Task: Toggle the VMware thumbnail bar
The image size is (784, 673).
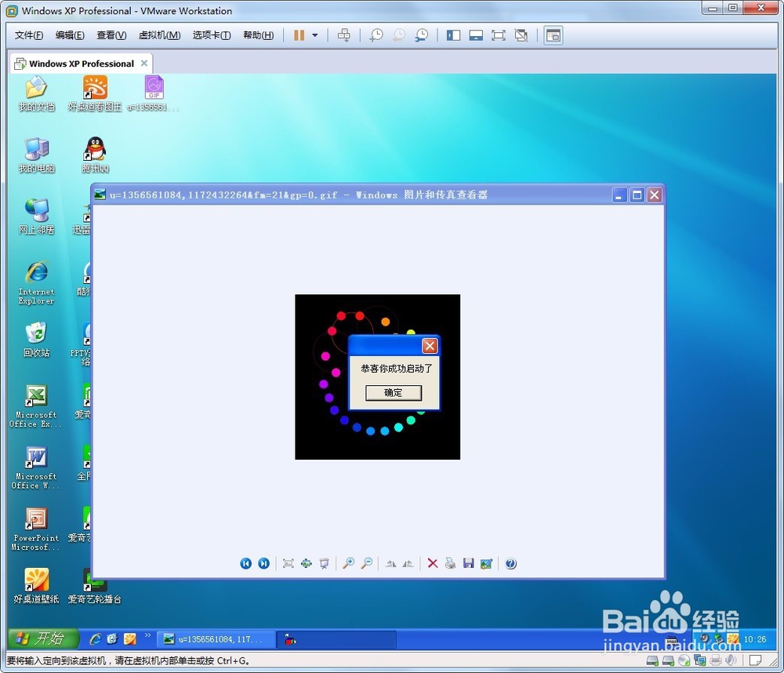Action: pos(476,35)
